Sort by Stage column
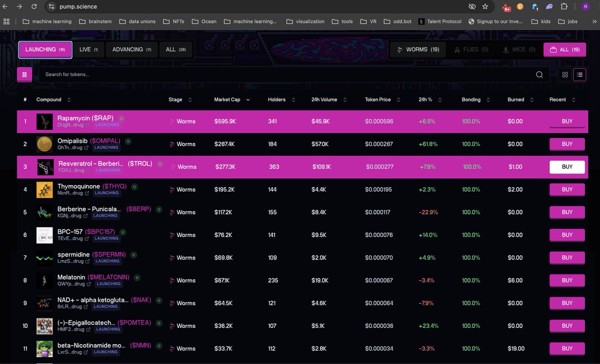Viewport: 600px width, 364px height. [x=180, y=99]
